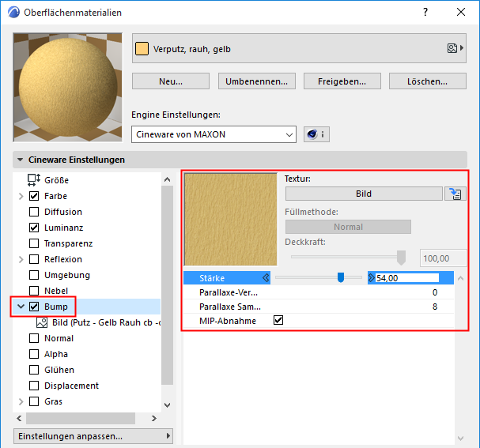Enable the Diffusion channel checkbox
480x448 pixels.
point(34,212)
